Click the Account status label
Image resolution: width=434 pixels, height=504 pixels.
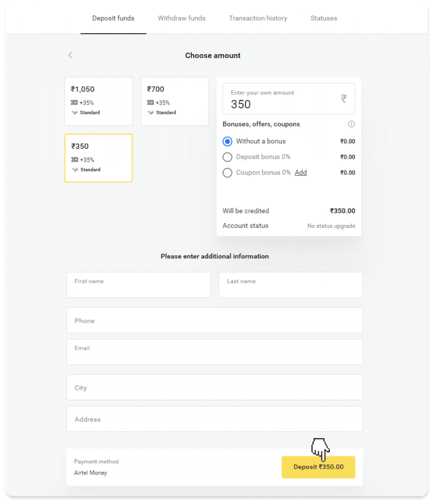coord(245,226)
